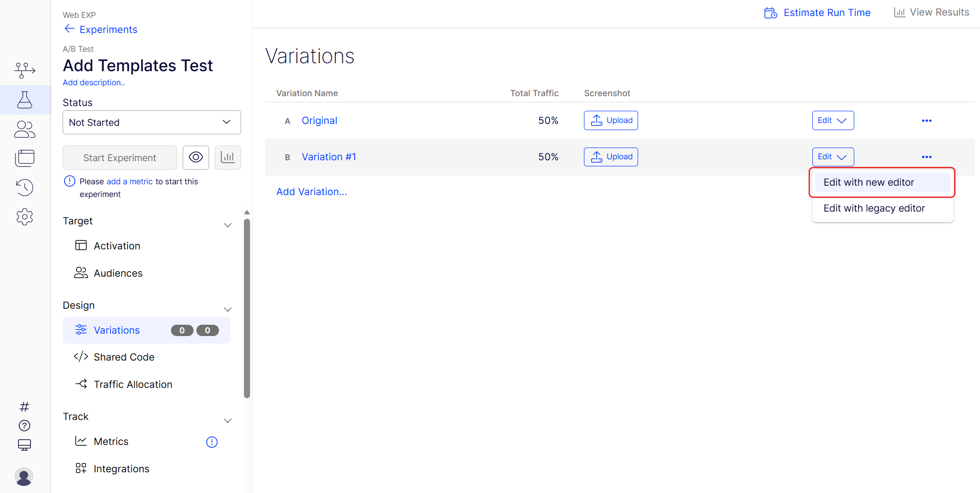Open the History clock icon
The height and width of the screenshot is (493, 980).
[x=25, y=187]
